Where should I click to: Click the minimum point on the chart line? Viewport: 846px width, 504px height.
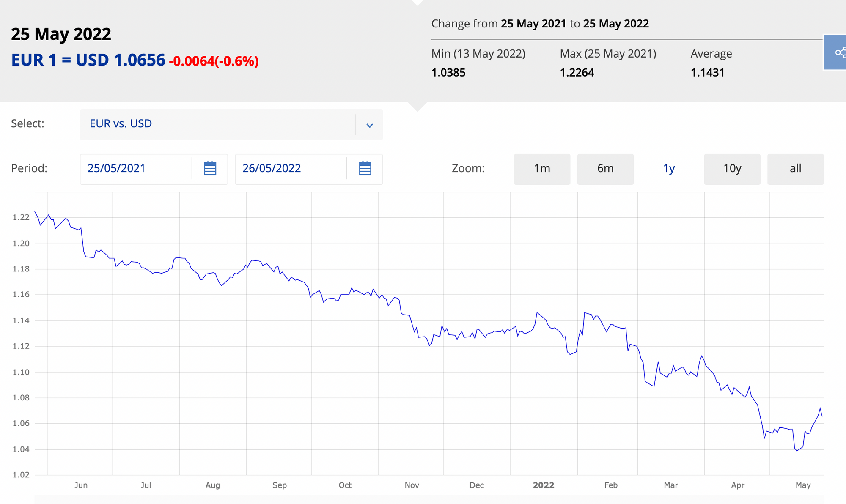pos(797,451)
